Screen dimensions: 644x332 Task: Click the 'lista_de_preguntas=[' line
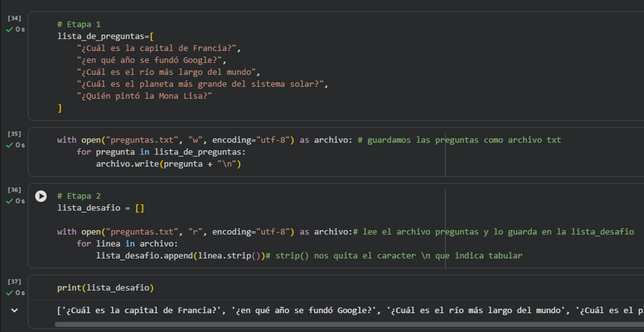point(106,36)
